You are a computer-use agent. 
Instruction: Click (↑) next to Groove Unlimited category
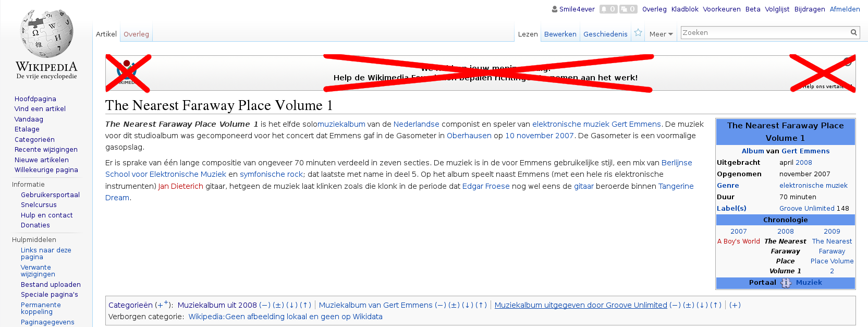[x=716, y=305]
